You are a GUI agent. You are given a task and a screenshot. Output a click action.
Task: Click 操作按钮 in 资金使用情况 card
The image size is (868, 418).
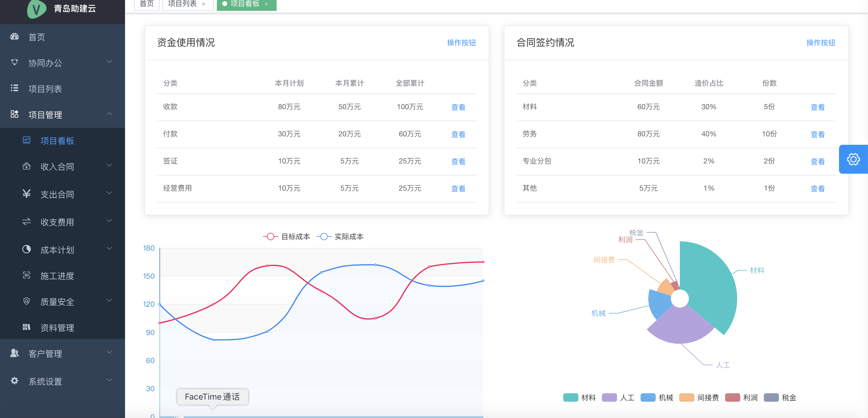[x=461, y=43]
